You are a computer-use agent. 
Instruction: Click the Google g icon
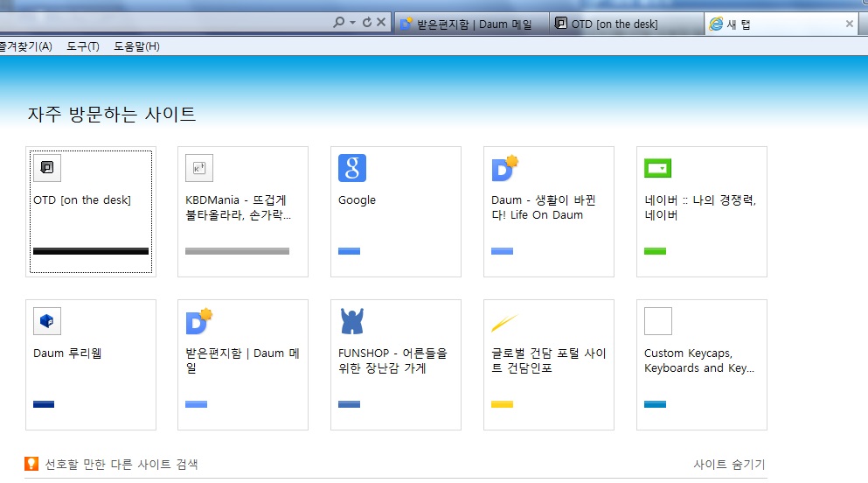pyautogui.click(x=352, y=168)
